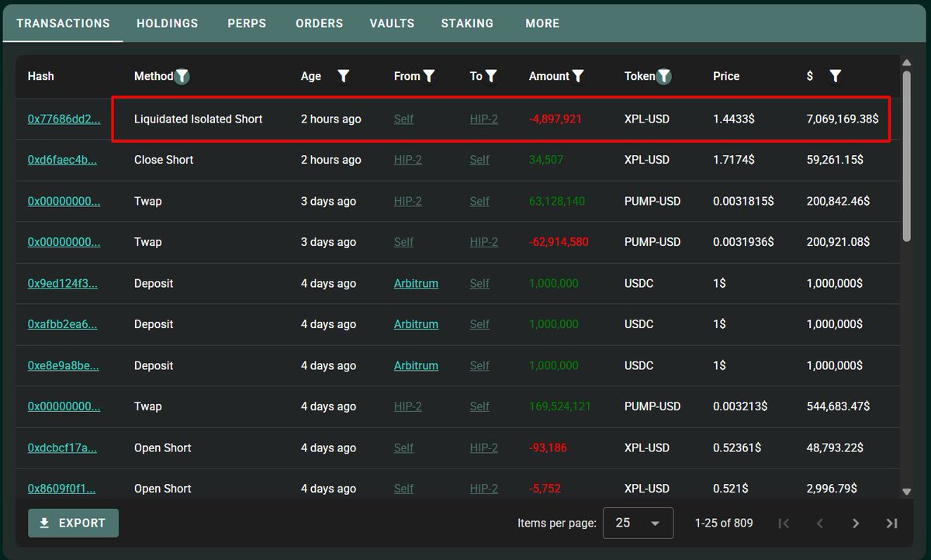Click the Liquidated Isolated Short method cell
Viewport: 931px width, 560px height.
[199, 119]
